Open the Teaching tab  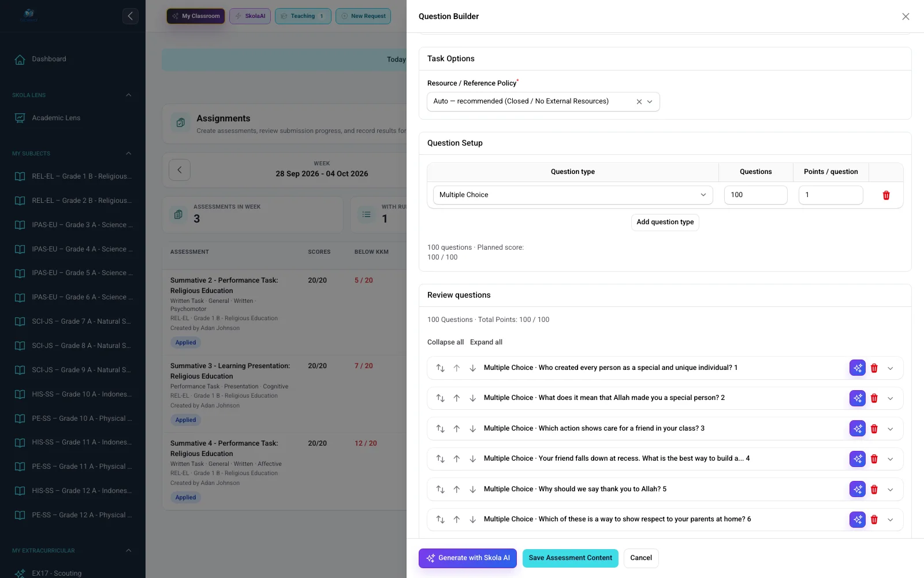click(x=303, y=16)
